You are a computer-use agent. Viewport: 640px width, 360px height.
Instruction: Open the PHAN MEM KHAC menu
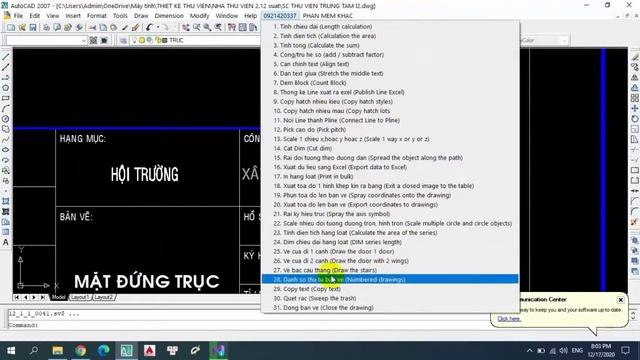tap(327, 16)
